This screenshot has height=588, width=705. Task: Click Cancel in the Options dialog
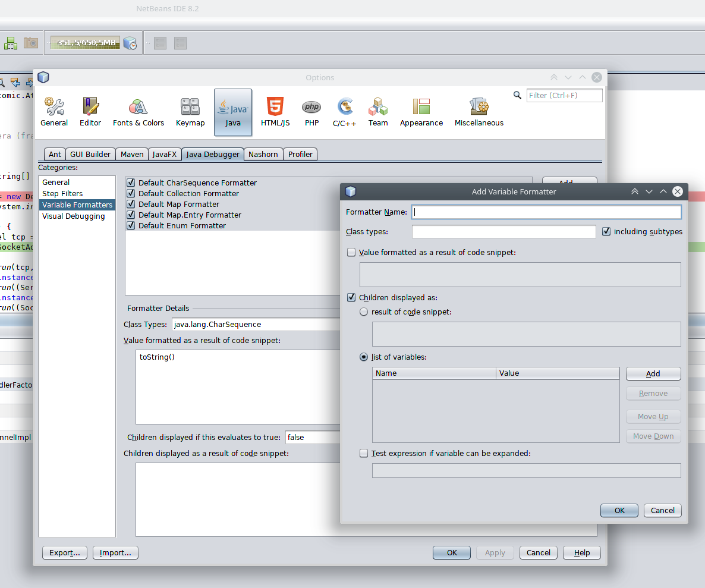(538, 552)
